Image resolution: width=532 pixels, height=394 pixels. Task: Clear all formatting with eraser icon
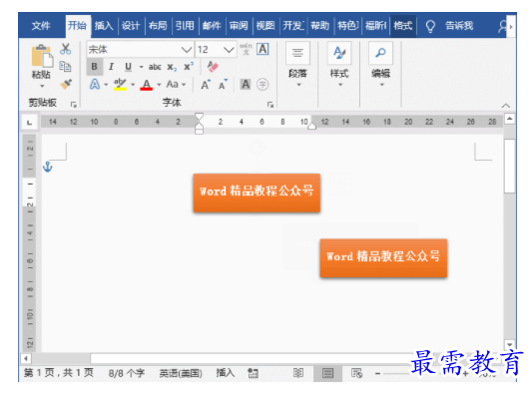213,67
